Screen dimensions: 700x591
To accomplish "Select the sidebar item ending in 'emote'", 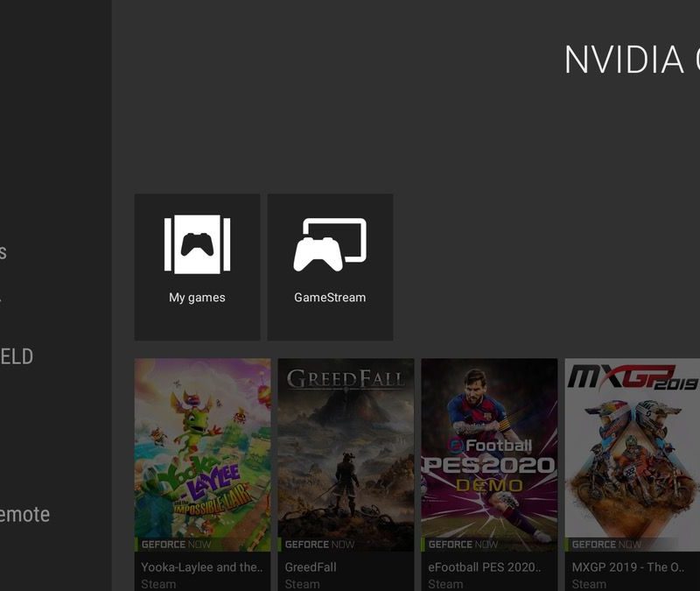I will tap(24, 515).
